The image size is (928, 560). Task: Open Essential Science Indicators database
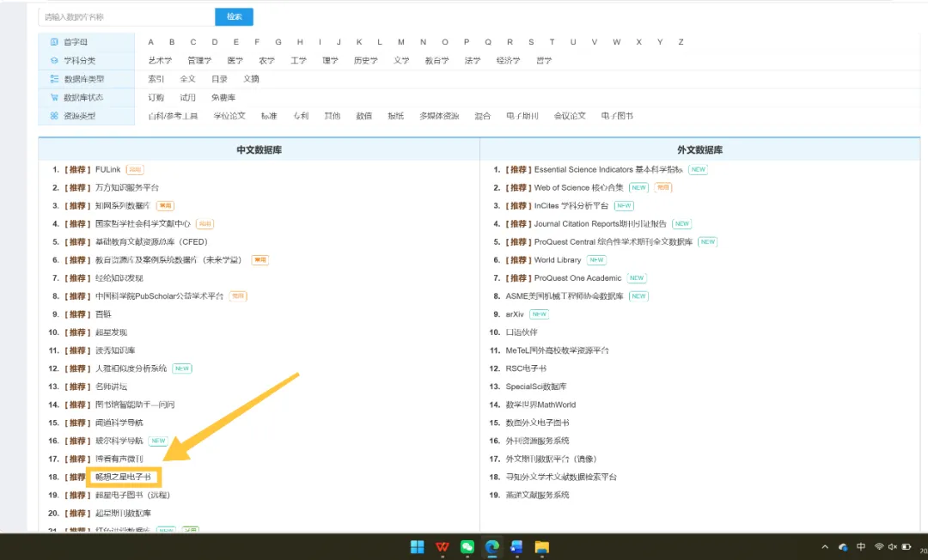point(608,170)
